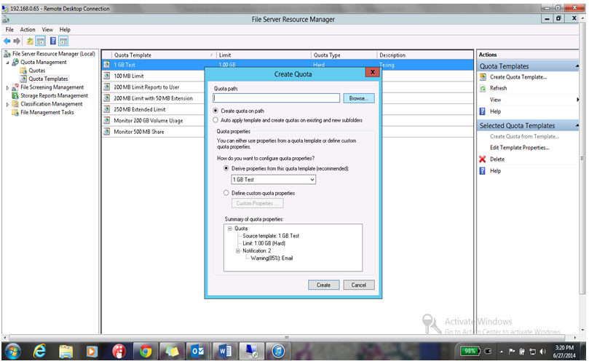Expand the View submenu arrow
This screenshot has height=364, width=589.
[577, 100]
